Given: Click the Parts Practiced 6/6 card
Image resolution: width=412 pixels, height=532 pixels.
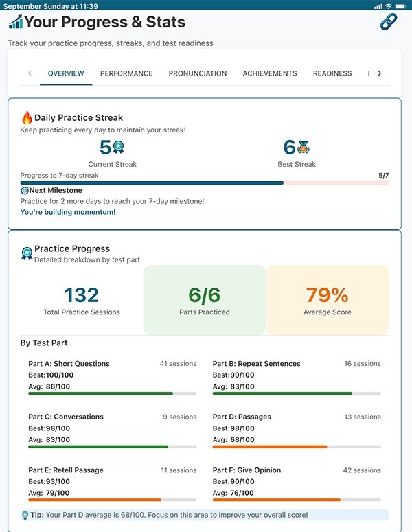Looking at the screenshot, I should click(205, 300).
